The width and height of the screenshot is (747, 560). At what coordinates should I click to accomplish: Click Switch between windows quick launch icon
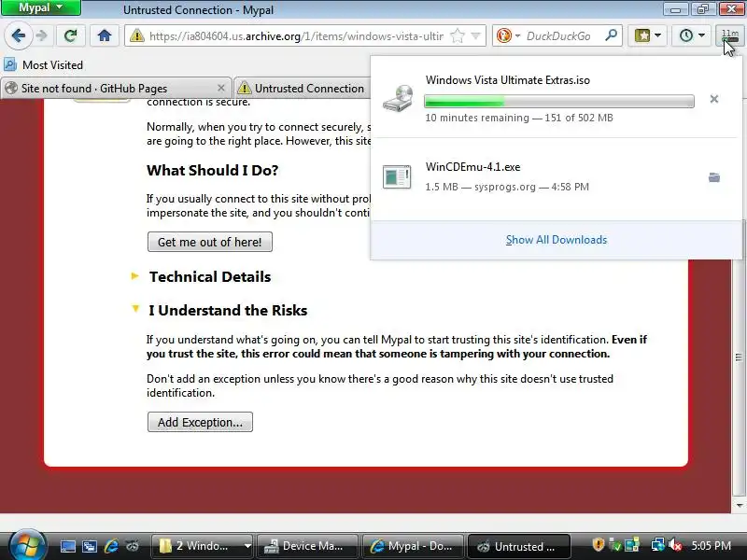pyautogui.click(x=90, y=546)
